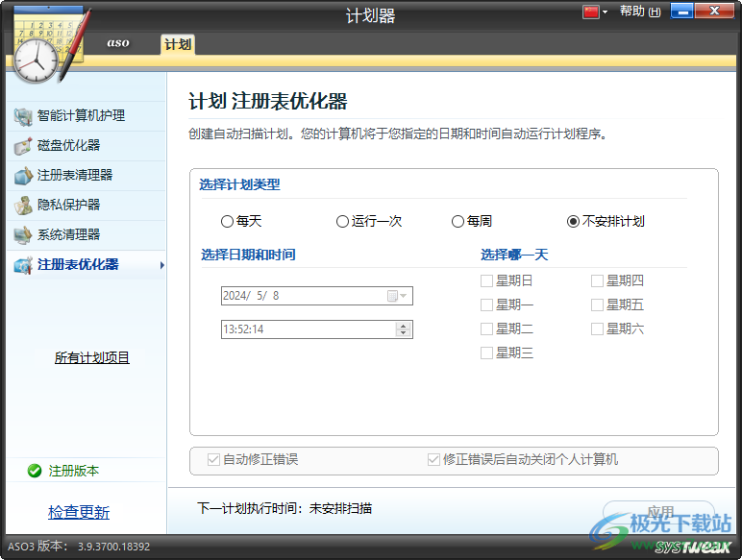Click the 应用 apply button
Image resolution: width=742 pixels, height=560 pixels.
(x=658, y=512)
